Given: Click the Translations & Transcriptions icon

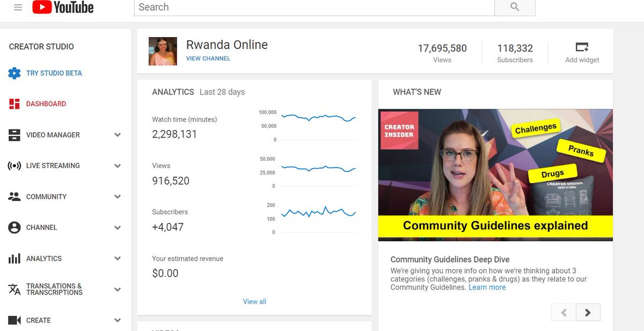Looking at the screenshot, I should click(x=14, y=290).
